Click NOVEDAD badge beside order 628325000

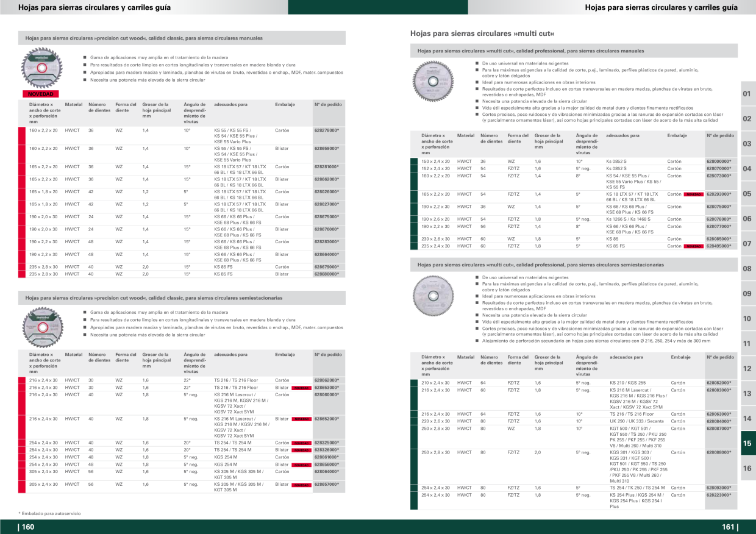(x=301, y=443)
